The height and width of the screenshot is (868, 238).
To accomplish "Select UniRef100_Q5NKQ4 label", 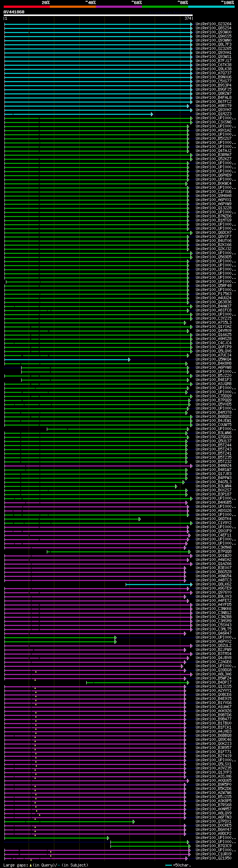I will click(213, 359).
